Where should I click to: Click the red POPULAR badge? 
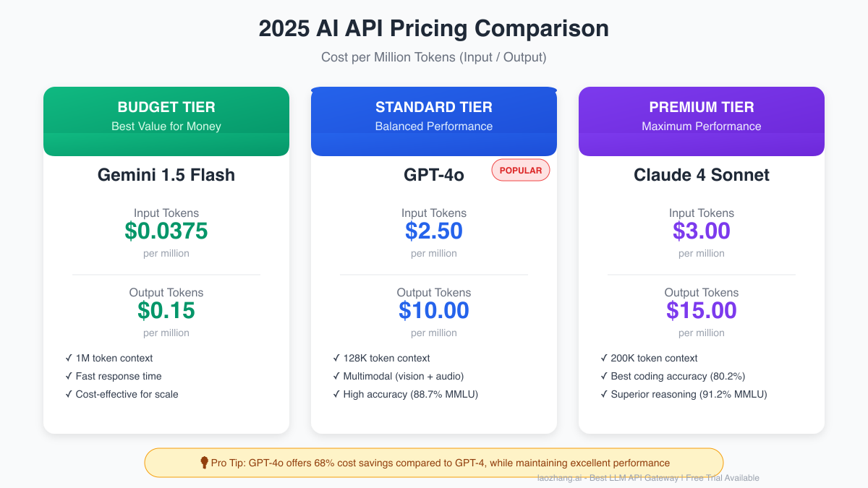pos(521,171)
